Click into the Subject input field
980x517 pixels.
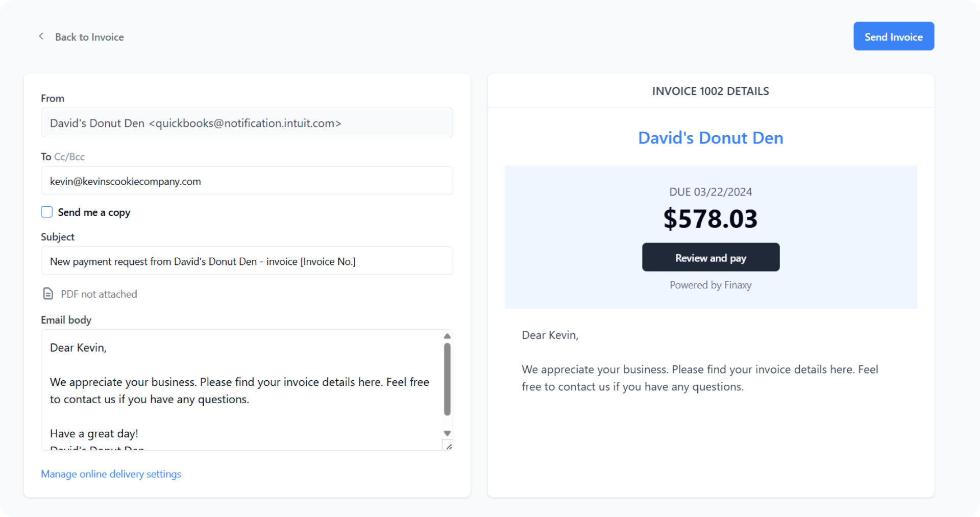click(x=247, y=261)
